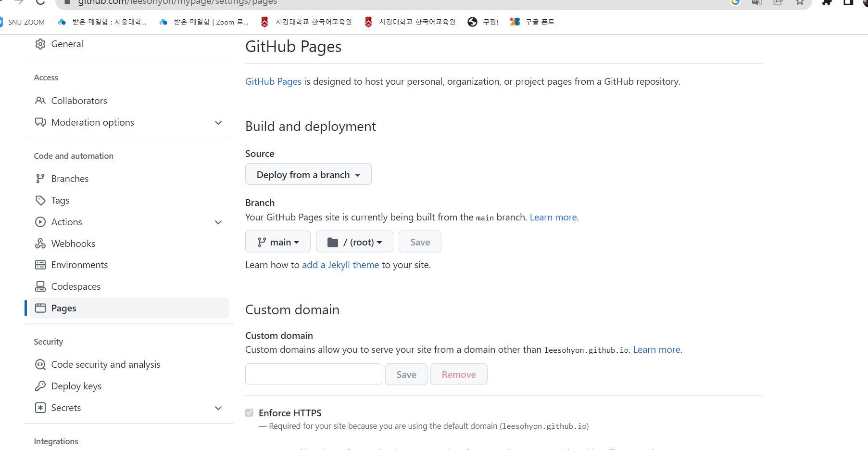Click the Secrets asterisk icon
The image size is (868, 450).
tap(40, 408)
